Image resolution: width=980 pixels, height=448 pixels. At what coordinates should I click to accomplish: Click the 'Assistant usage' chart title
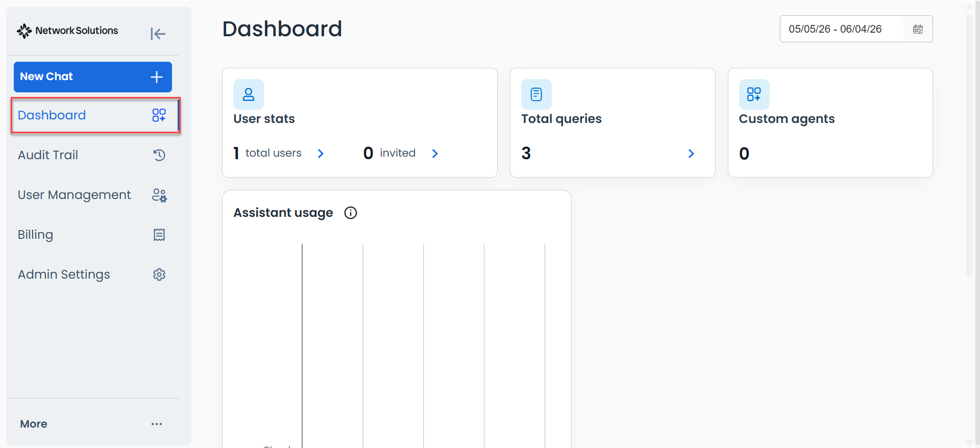(x=283, y=213)
